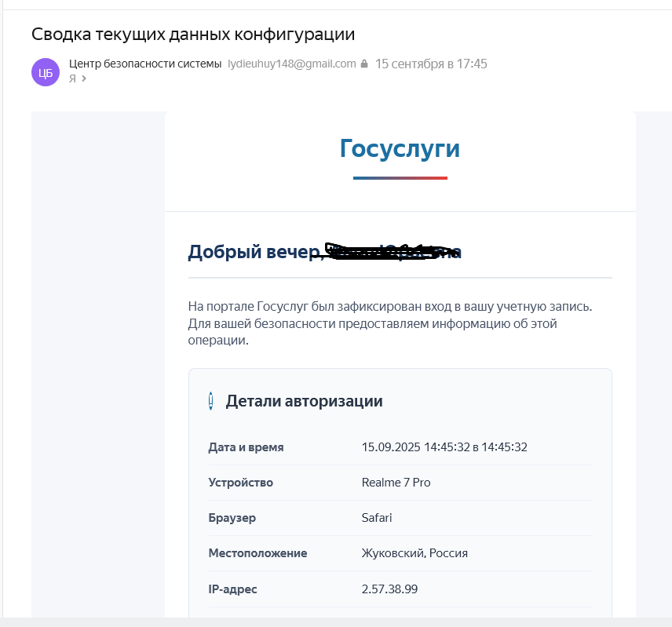Click the timestamp 15 сентября в 17:45

(431, 64)
